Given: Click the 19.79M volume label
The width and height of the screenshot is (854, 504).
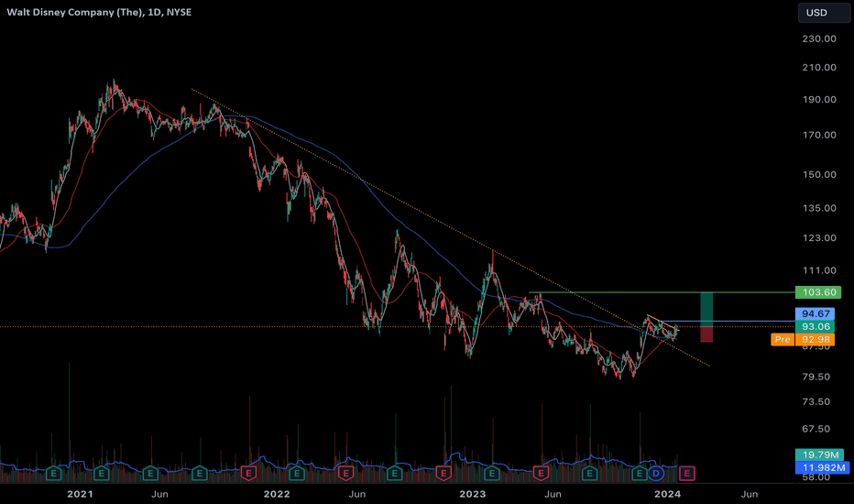Looking at the screenshot, I should pyautogui.click(x=820, y=455).
